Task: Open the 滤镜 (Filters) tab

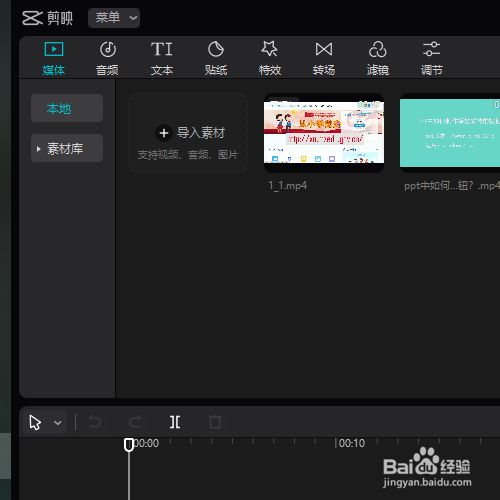Action: pos(378,58)
